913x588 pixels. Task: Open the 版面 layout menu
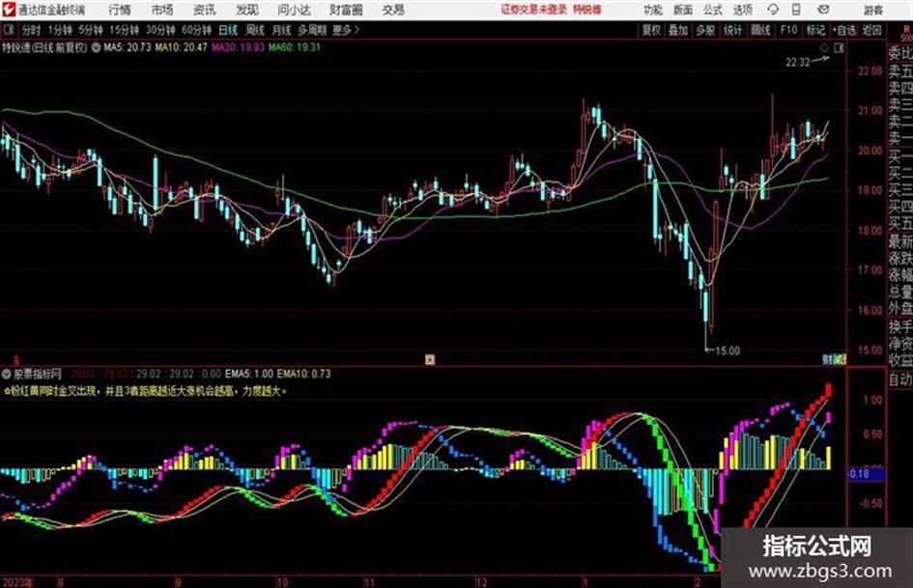click(682, 10)
